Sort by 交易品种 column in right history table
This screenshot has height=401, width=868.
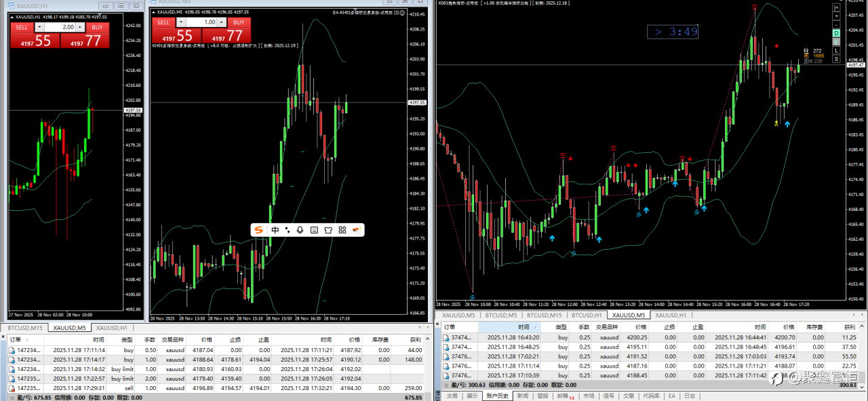point(606,327)
